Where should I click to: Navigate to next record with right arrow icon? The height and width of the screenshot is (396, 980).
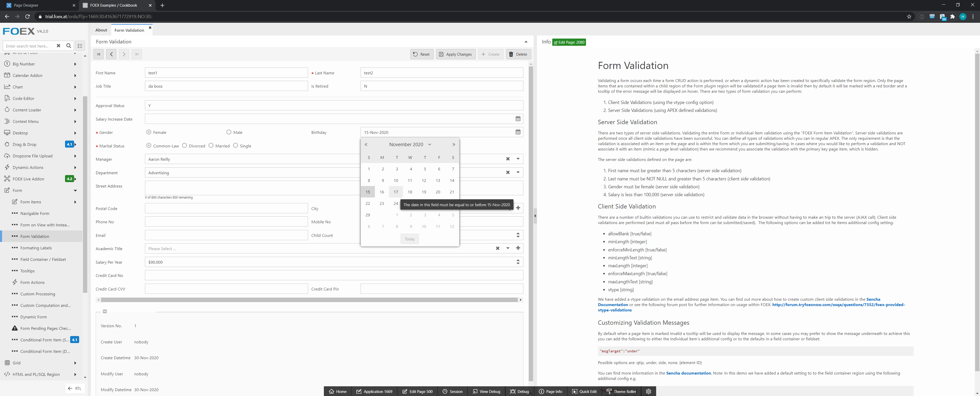124,54
